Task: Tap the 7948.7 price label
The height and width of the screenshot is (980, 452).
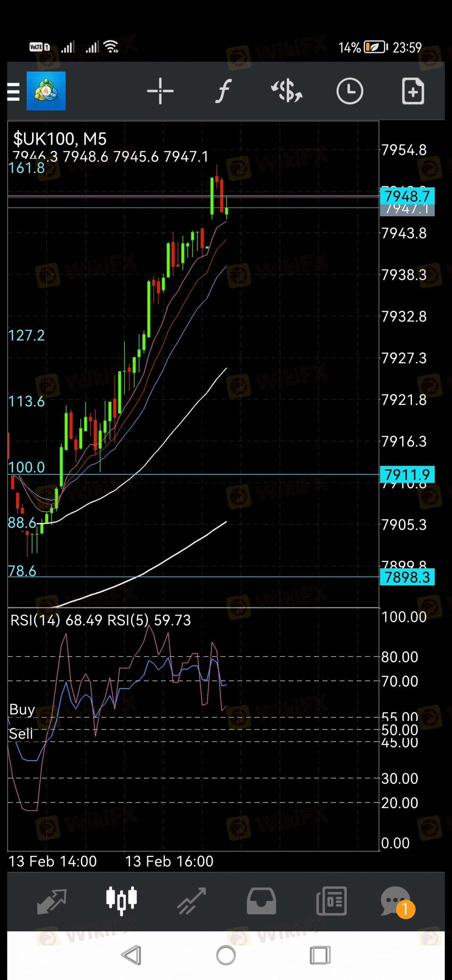Action: tap(407, 196)
